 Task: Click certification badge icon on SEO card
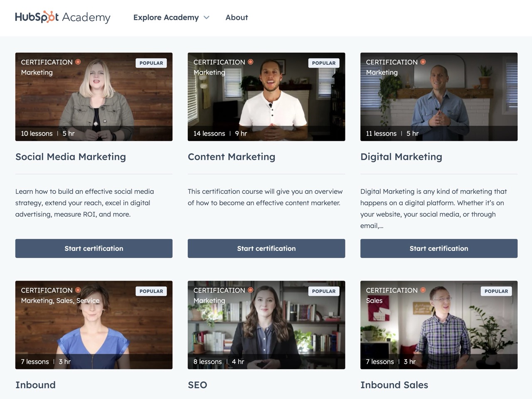(x=251, y=290)
